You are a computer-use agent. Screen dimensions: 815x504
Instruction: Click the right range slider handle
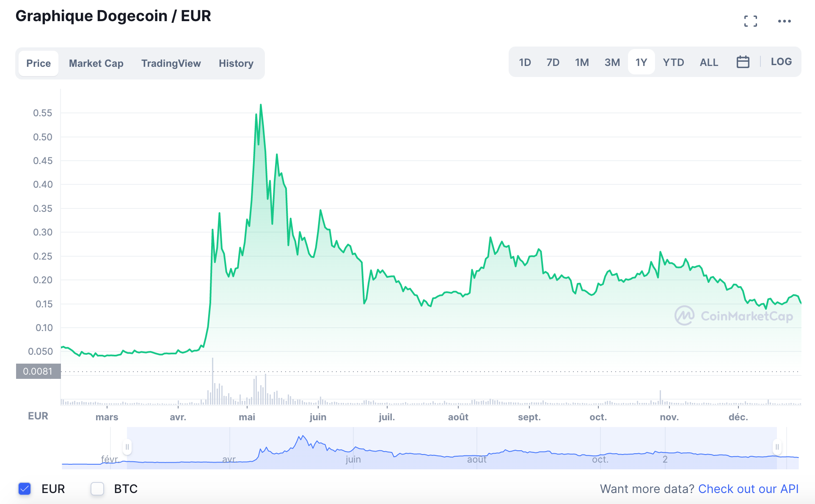pos(777,447)
